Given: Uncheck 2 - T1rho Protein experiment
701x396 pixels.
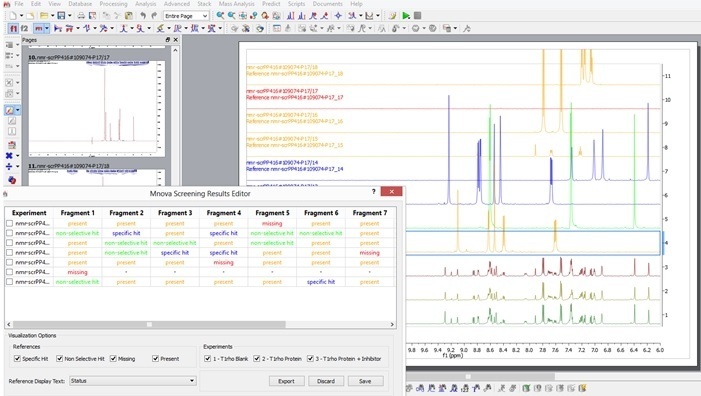Looking at the screenshot, I should [x=257, y=358].
